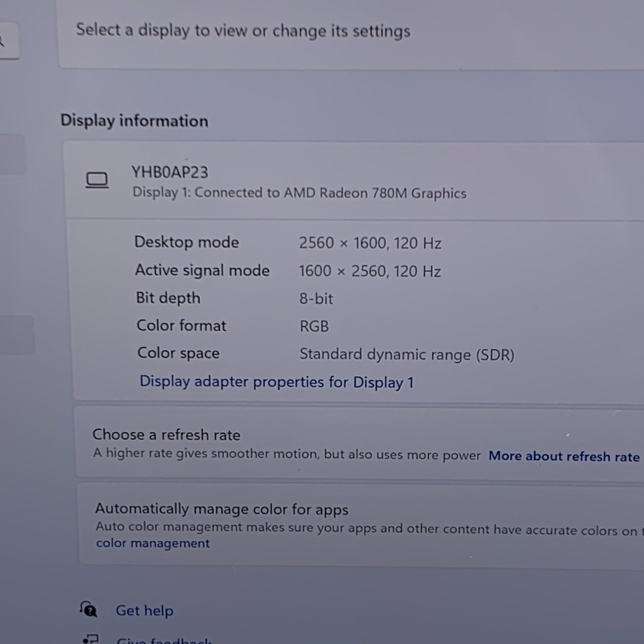Viewport: 644px width, 644px height.
Task: Click the RGB Color format value
Action: point(314,326)
